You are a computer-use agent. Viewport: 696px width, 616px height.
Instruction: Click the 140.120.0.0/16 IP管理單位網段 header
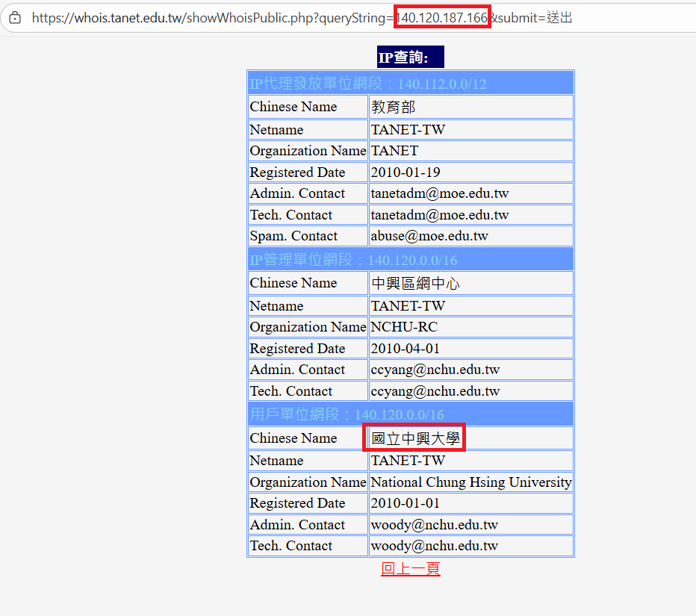click(411, 259)
